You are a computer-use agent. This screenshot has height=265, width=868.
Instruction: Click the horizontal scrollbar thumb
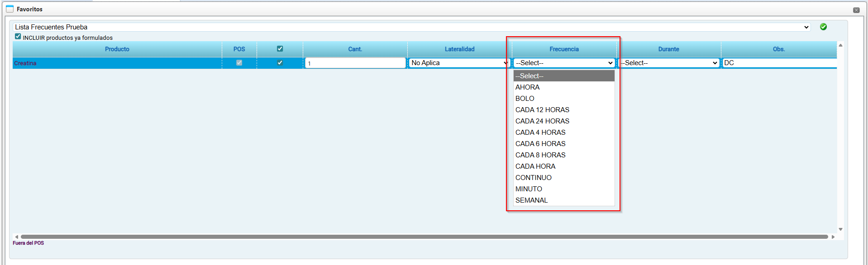[x=424, y=237]
